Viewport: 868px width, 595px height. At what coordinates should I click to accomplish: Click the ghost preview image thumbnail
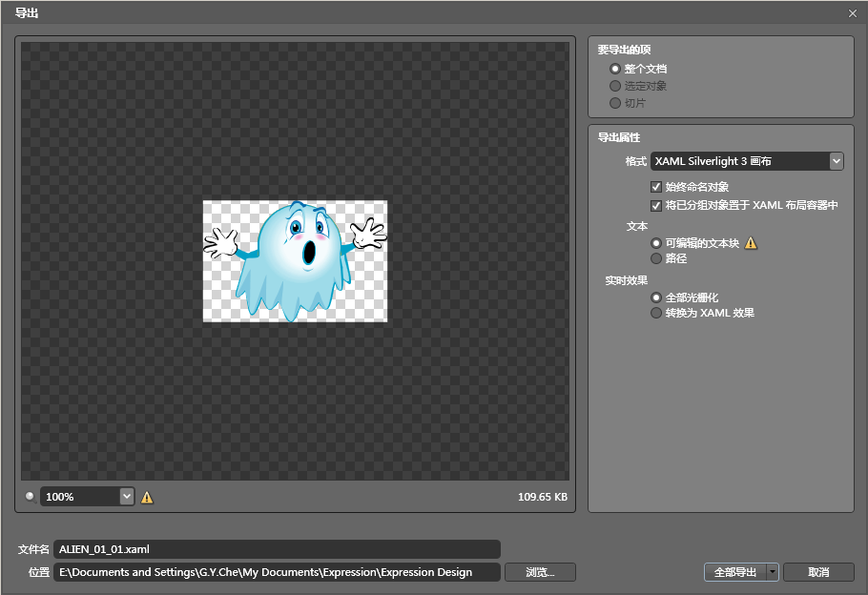coord(295,260)
